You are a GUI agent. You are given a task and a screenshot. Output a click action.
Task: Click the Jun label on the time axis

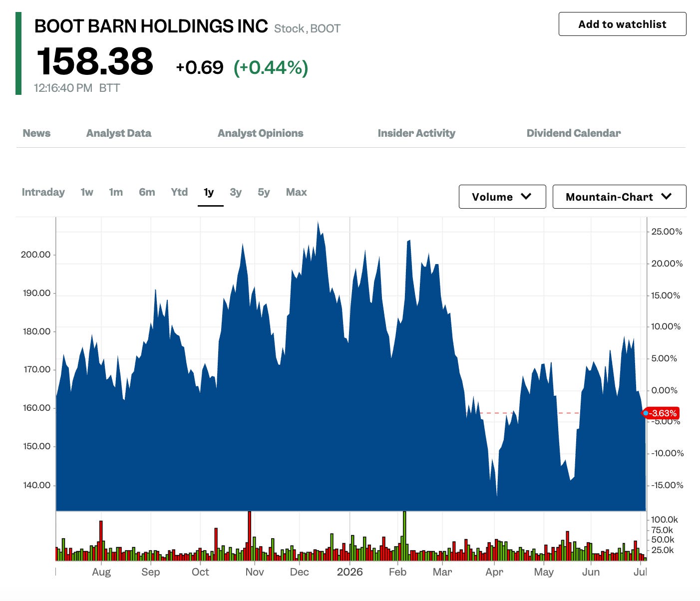(591, 572)
